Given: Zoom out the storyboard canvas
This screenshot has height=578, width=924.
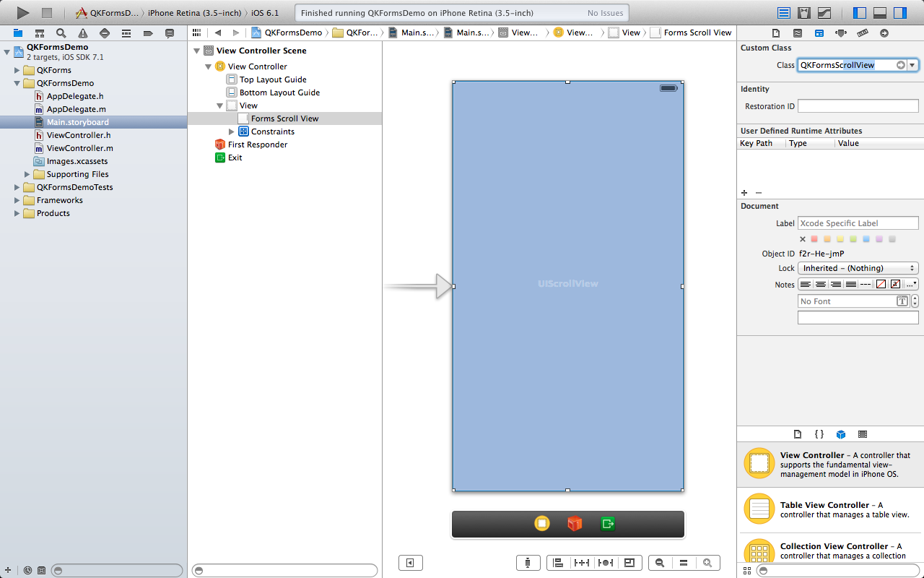Looking at the screenshot, I should [x=661, y=563].
